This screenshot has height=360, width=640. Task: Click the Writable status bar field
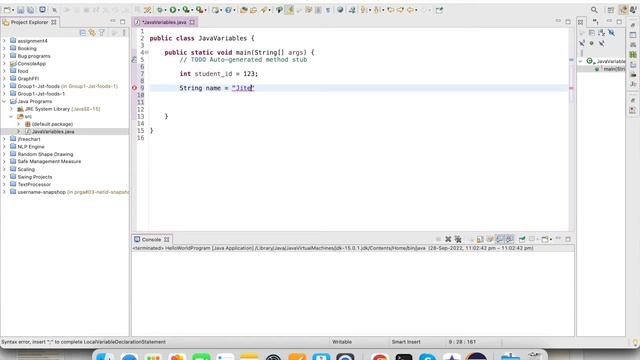click(x=342, y=342)
